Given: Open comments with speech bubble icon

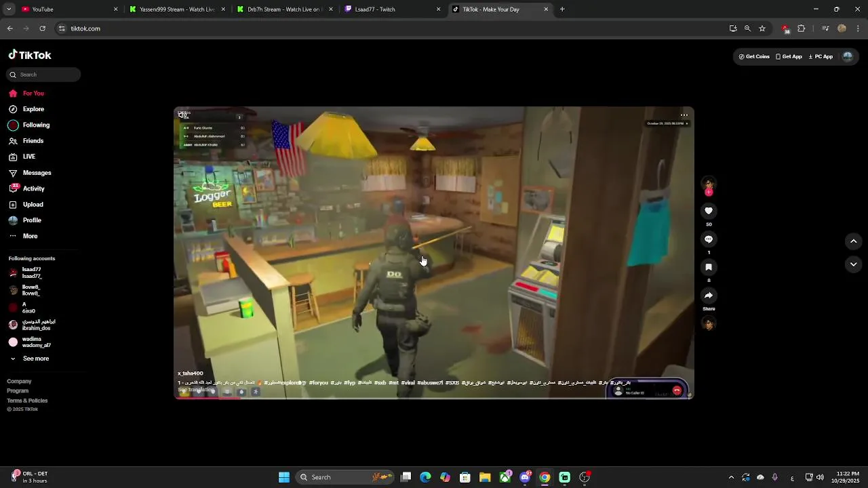Looking at the screenshot, I should pyautogui.click(x=709, y=239).
